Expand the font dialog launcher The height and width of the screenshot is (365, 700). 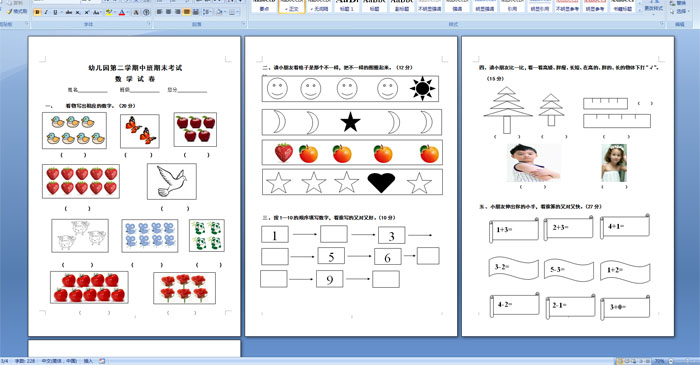149,23
